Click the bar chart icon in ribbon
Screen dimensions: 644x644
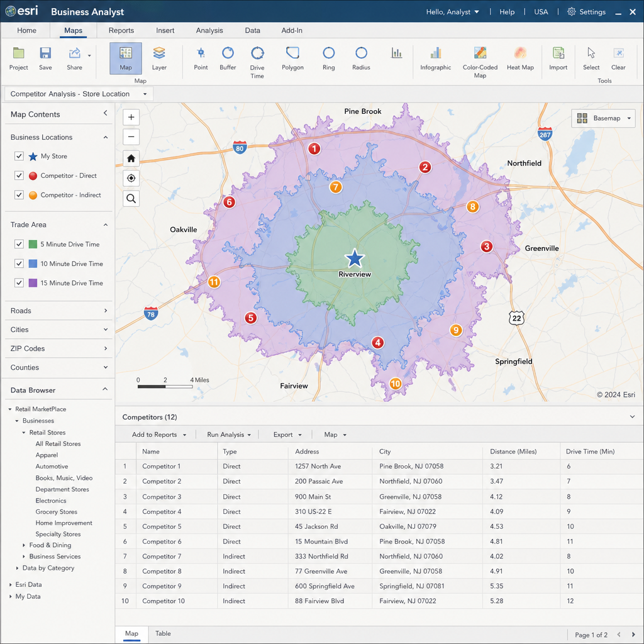[396, 53]
